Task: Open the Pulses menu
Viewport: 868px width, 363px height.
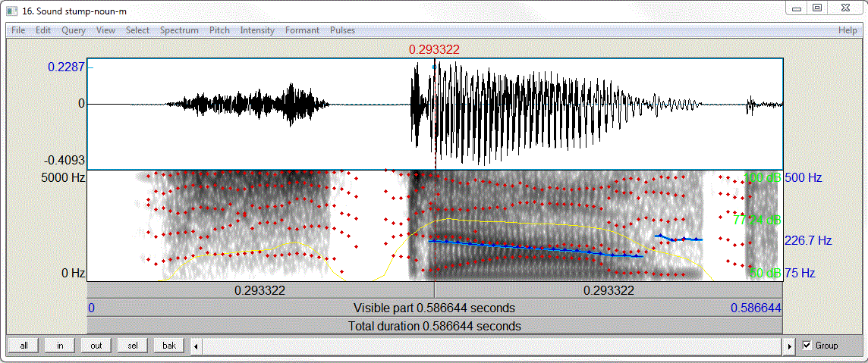Action: pos(343,30)
